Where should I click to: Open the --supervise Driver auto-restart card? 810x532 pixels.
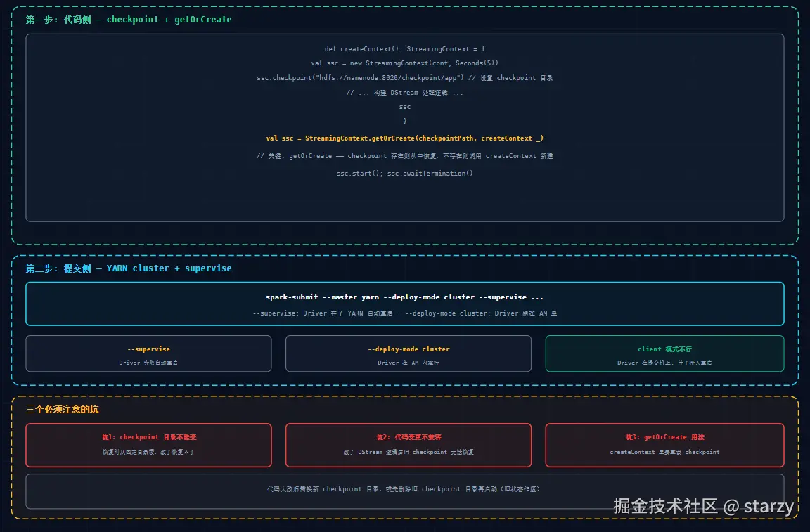(149, 353)
